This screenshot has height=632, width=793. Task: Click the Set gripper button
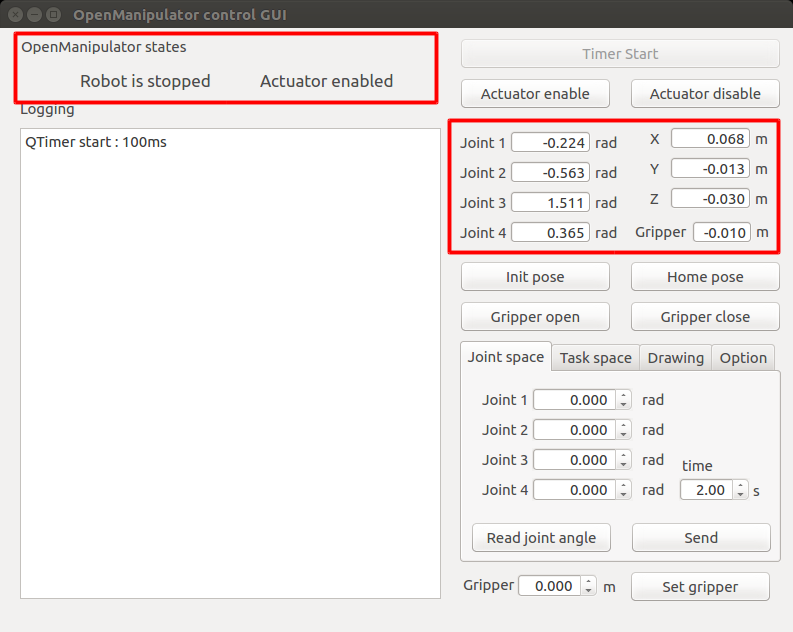pos(700,587)
